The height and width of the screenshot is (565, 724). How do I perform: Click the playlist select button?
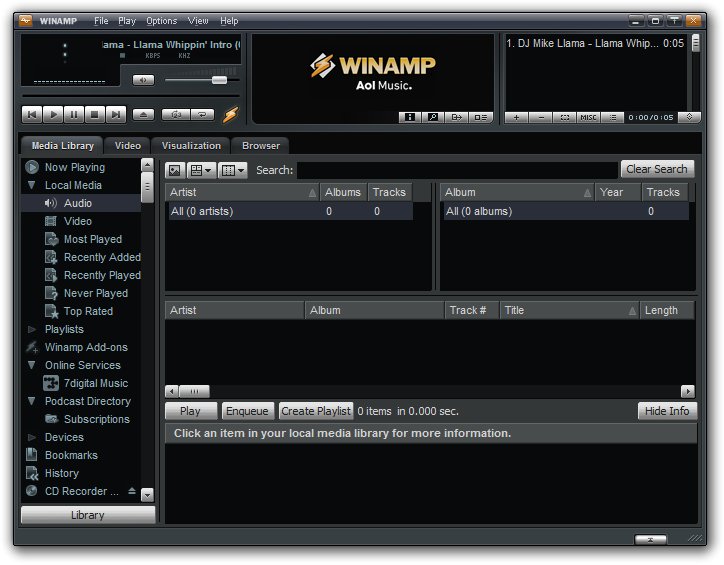click(565, 117)
